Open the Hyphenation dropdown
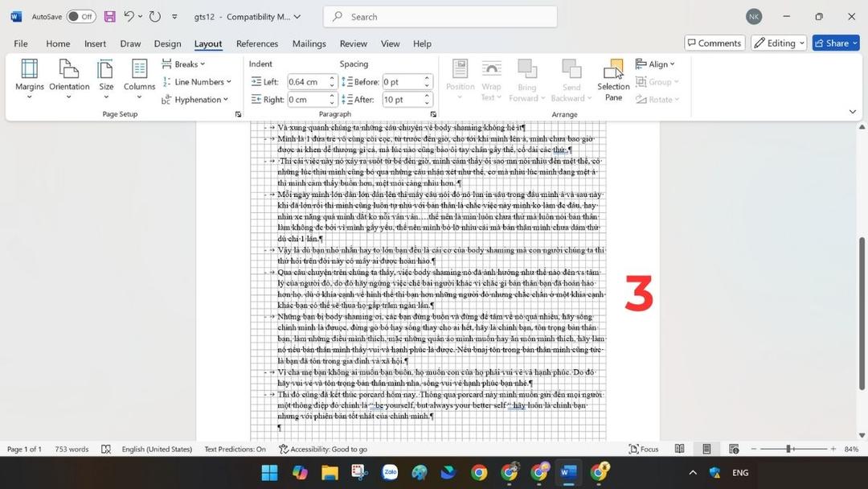This screenshot has width=868, height=489. click(x=195, y=99)
